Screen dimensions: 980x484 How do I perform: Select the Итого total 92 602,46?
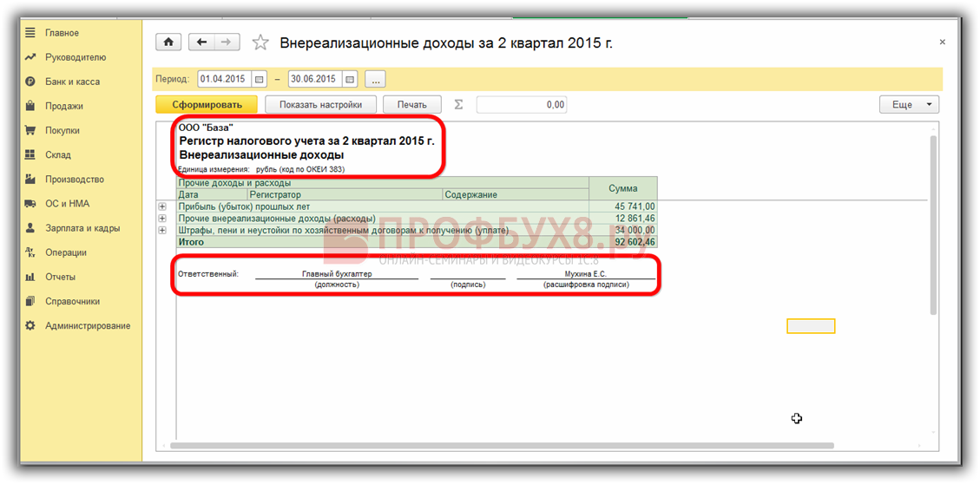tap(623, 242)
